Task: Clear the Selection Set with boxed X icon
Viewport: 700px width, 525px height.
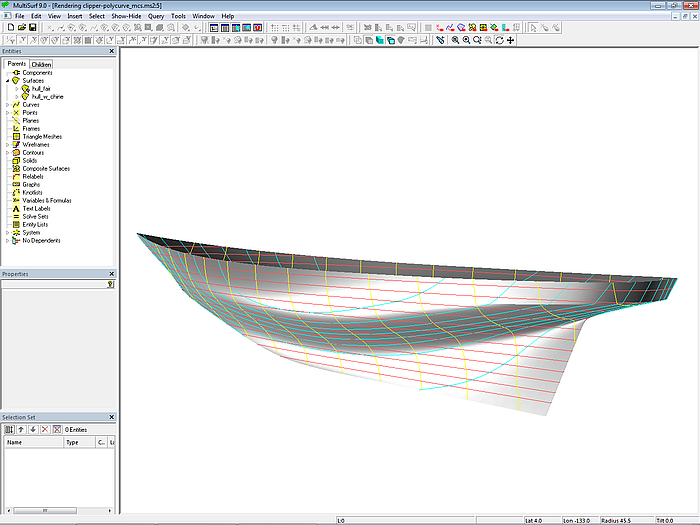Action: 56,429
